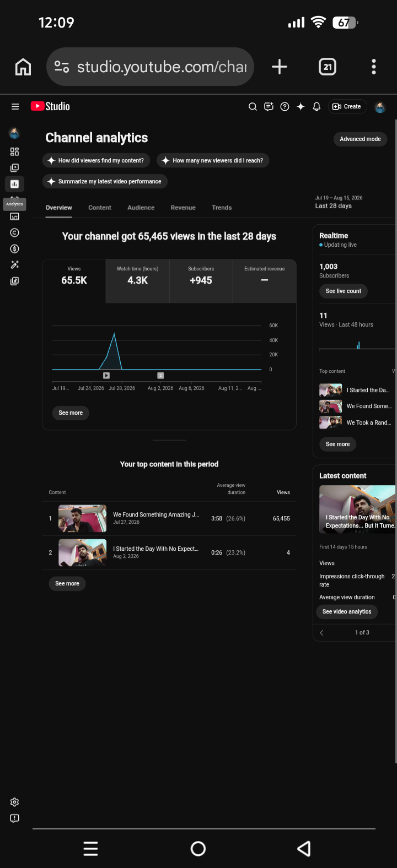The image size is (397, 868).
Task: Click the video marker icon under Jul 24 on the chart
Action: click(106, 376)
